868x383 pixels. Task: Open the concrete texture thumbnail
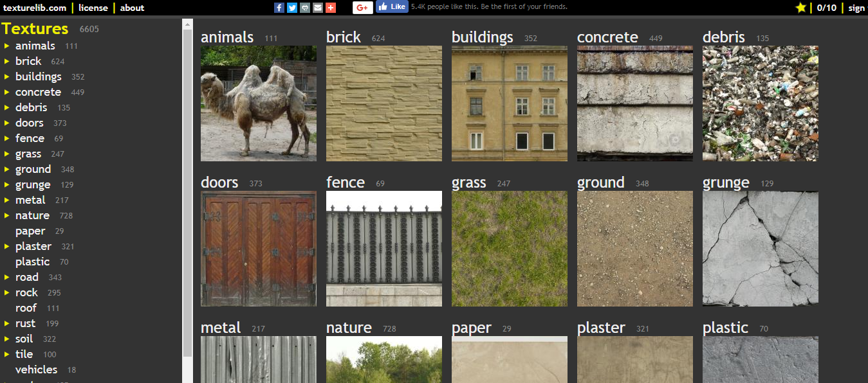[635, 103]
